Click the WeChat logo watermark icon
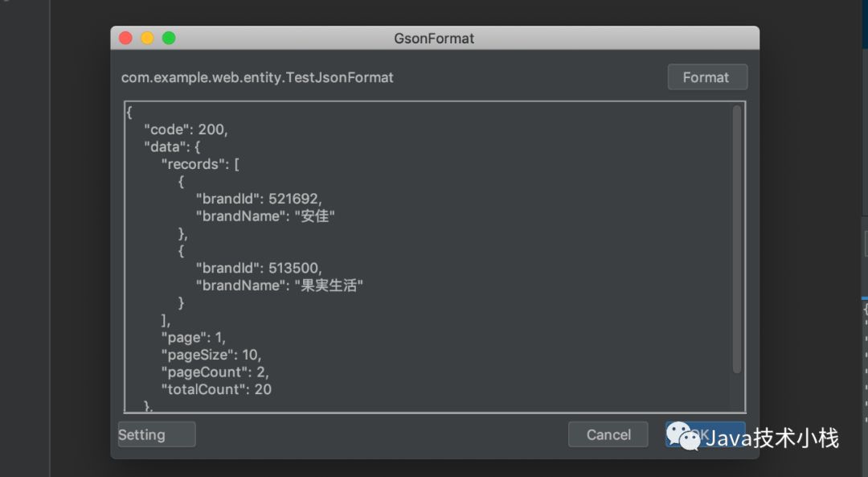Screen dimensions: 868x477 [683, 437]
